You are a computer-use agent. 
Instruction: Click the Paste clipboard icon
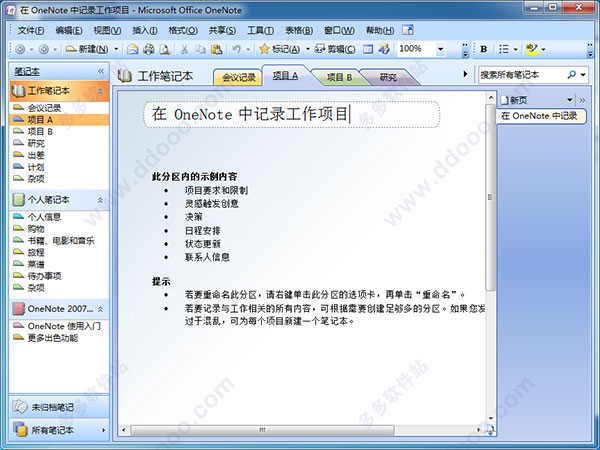(x=217, y=49)
